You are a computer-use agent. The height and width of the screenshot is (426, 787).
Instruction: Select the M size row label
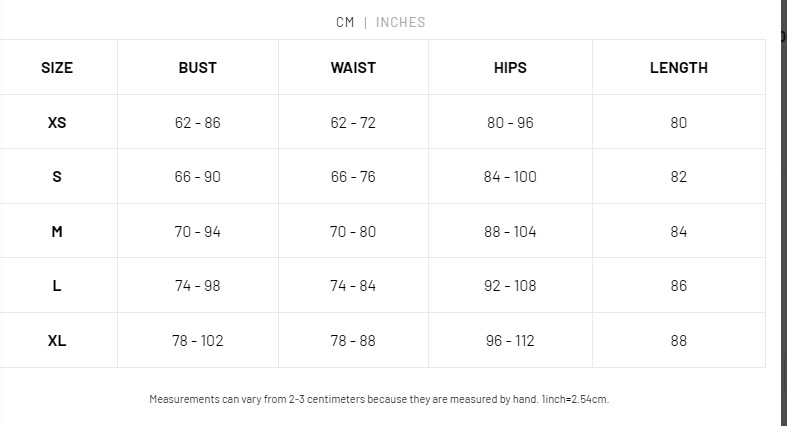(57, 231)
